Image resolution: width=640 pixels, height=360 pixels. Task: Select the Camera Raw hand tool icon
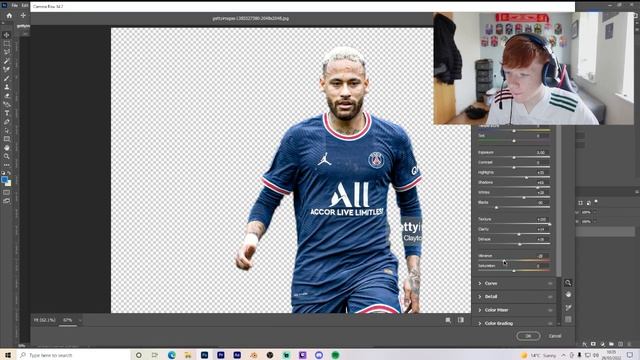[568, 295]
